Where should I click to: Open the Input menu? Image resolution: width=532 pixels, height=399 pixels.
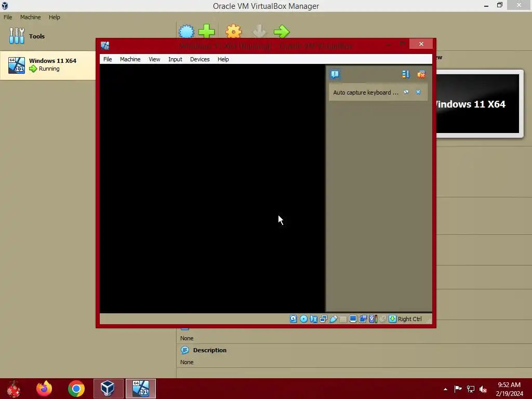coord(175,59)
